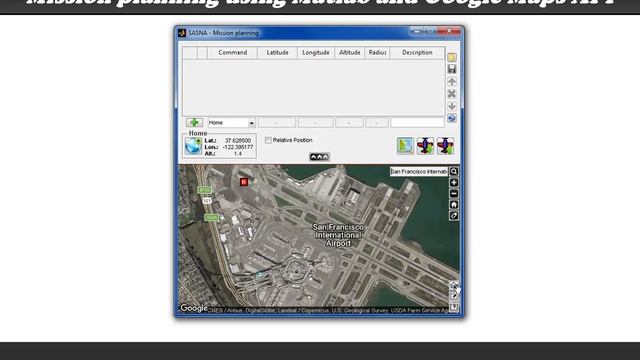This screenshot has width=640, height=360.
Task: Click the Command column header
Action: click(x=233, y=53)
